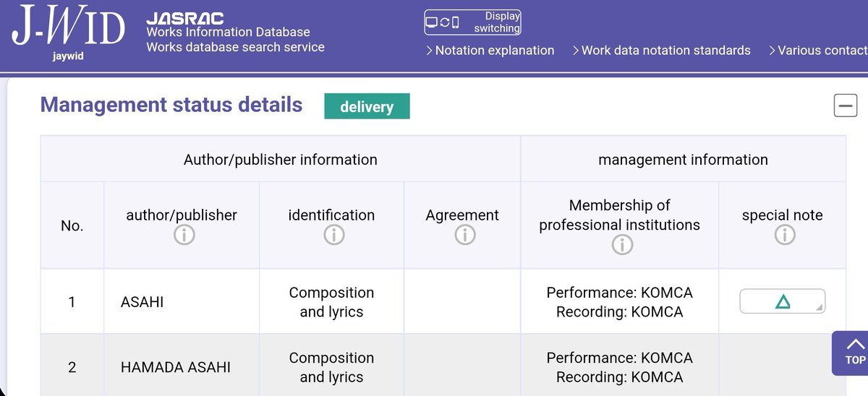868x396 pixels.
Task: Show info for author/publisher column
Action: (184, 235)
